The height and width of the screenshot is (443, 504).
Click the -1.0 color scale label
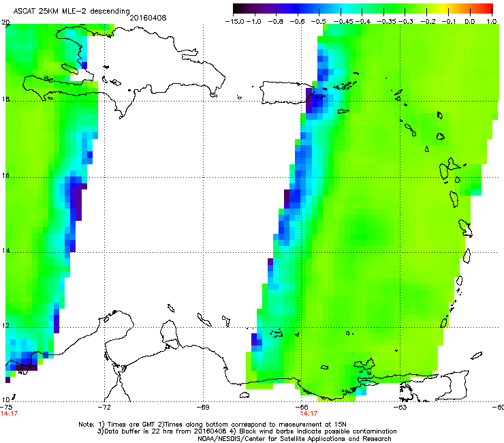pyautogui.click(x=254, y=22)
